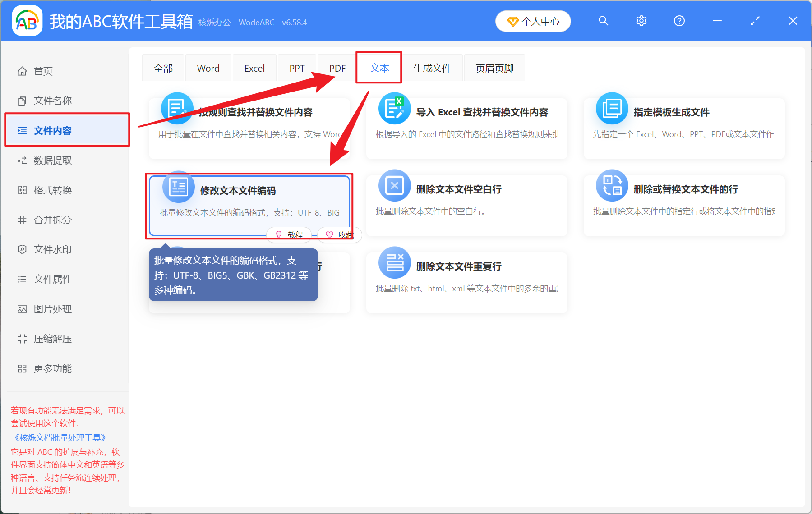Click the search magnifier icon
Image resolution: width=812 pixels, height=514 pixels.
pyautogui.click(x=603, y=21)
